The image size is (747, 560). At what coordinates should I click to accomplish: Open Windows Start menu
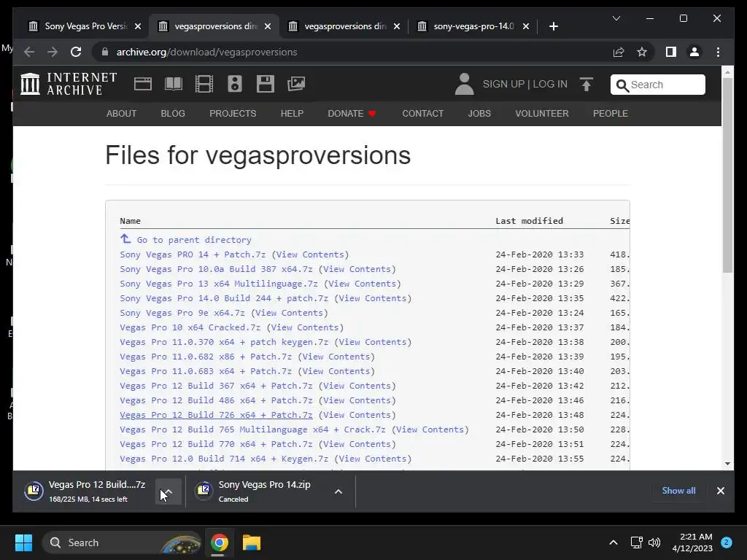[23, 542]
